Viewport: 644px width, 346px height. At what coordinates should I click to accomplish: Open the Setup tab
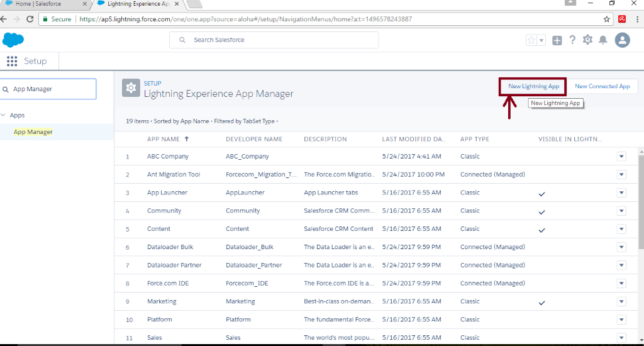click(35, 61)
